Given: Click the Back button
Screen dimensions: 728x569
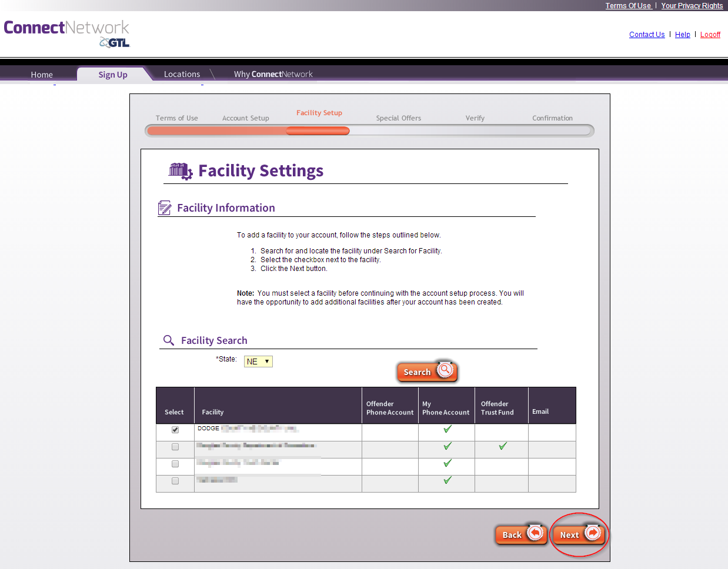Looking at the screenshot, I should (x=522, y=534).
